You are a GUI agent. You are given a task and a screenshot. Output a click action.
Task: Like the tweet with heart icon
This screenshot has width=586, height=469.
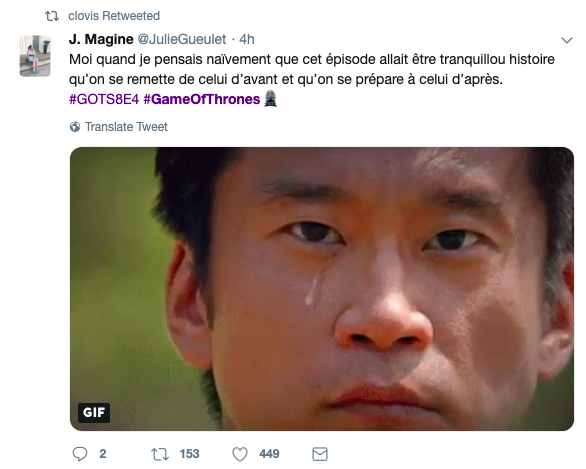tap(240, 454)
